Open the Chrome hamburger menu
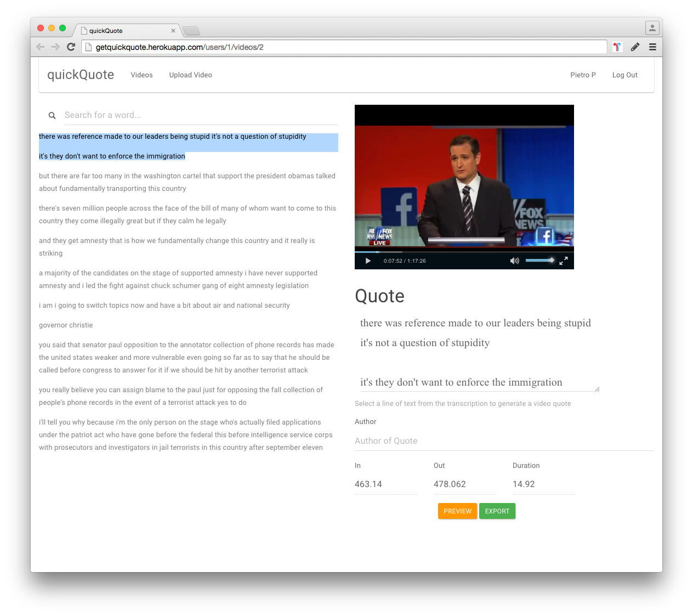The height and width of the screenshot is (616, 693). coord(652,47)
